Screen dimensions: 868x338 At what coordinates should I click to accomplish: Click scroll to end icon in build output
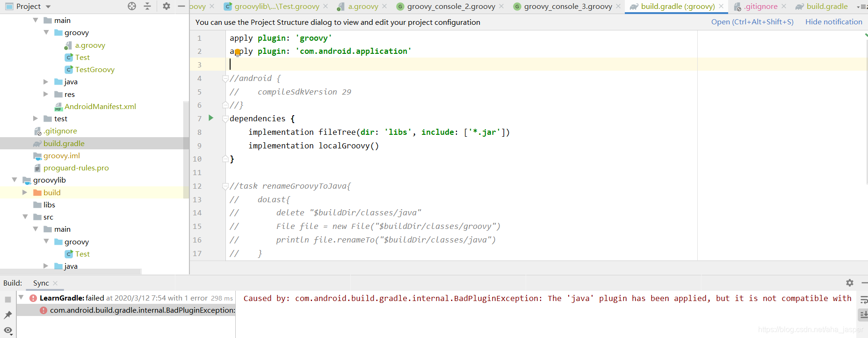click(x=864, y=315)
